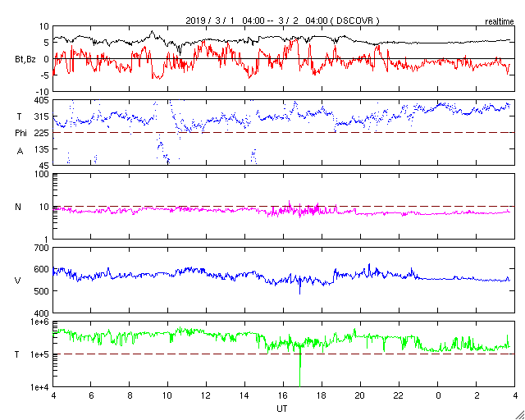Click the window resize grip in corner

tap(519, 414)
